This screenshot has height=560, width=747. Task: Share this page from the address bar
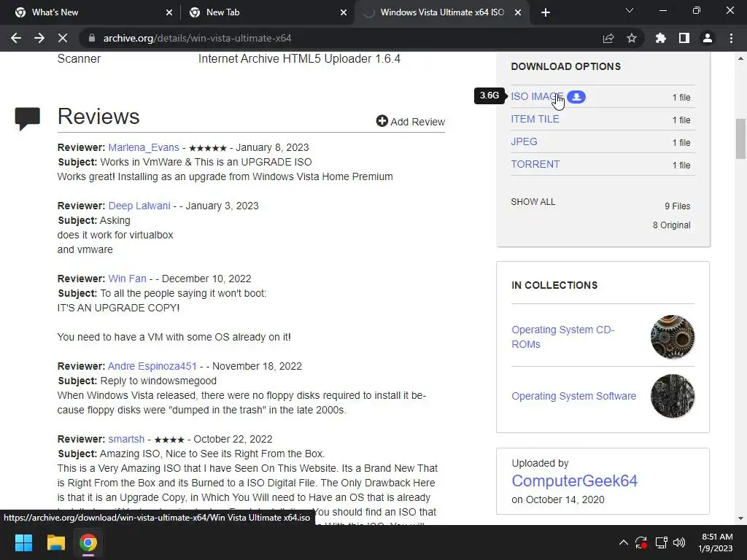tap(608, 38)
